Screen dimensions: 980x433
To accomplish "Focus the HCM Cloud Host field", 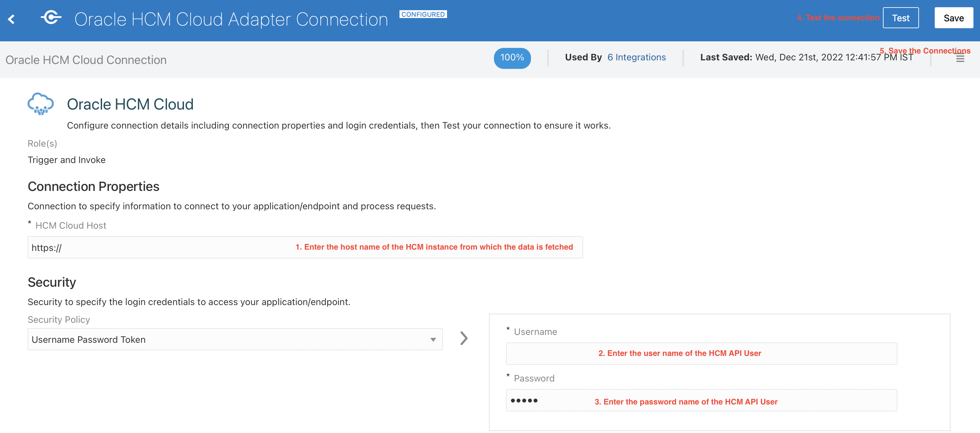I will (x=160, y=248).
